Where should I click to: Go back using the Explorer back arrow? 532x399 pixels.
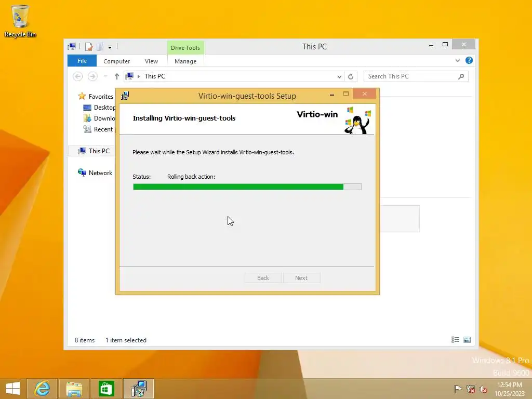point(78,76)
